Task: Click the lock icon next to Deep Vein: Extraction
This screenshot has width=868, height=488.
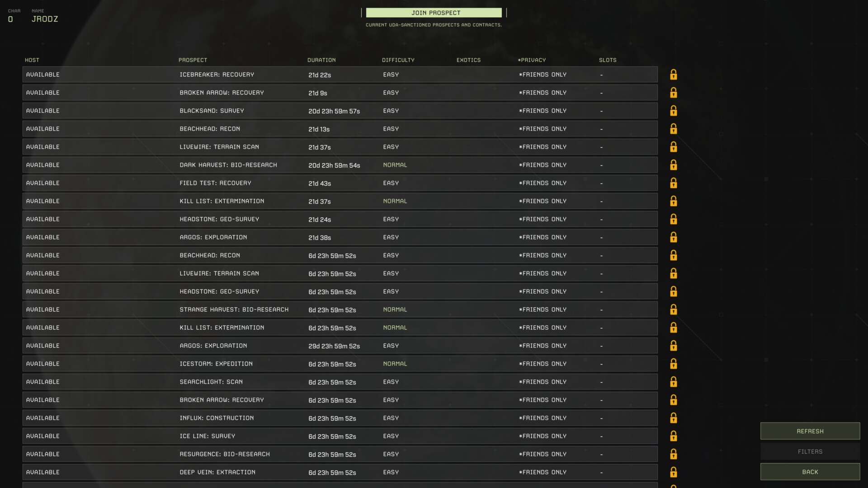Action: pyautogui.click(x=673, y=472)
